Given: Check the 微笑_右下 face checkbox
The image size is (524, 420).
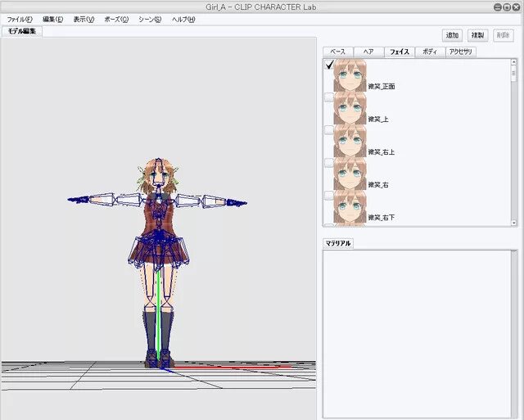Looking at the screenshot, I should (x=329, y=196).
